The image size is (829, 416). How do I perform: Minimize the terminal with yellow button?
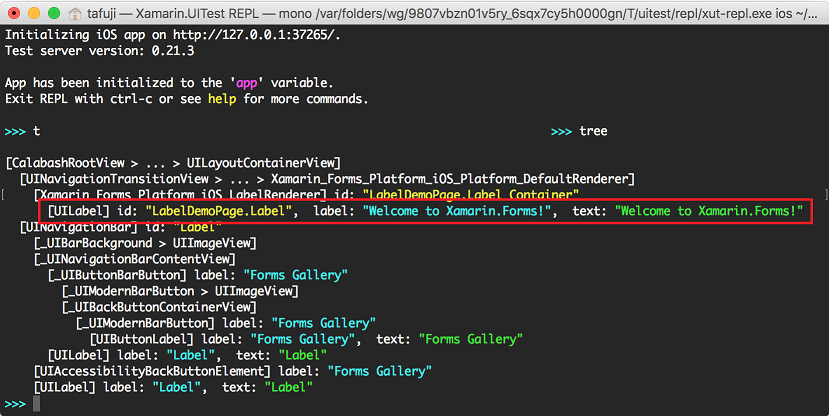(34, 13)
